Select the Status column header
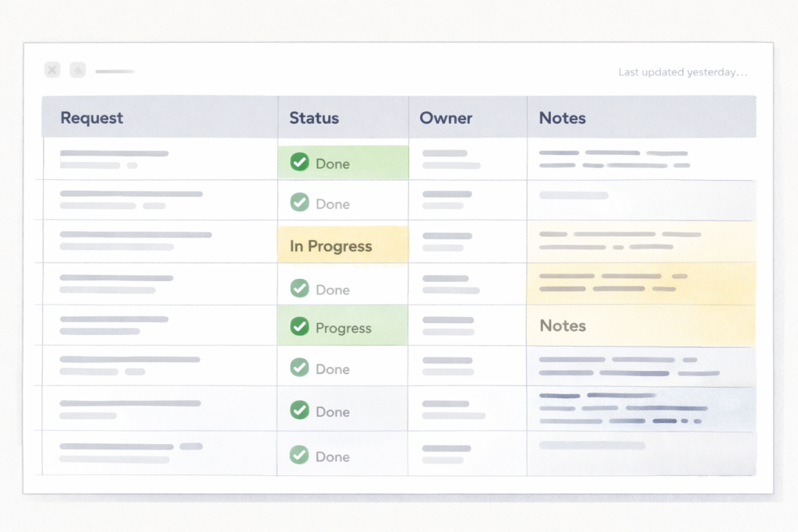The height and width of the screenshot is (532, 798). [x=314, y=118]
